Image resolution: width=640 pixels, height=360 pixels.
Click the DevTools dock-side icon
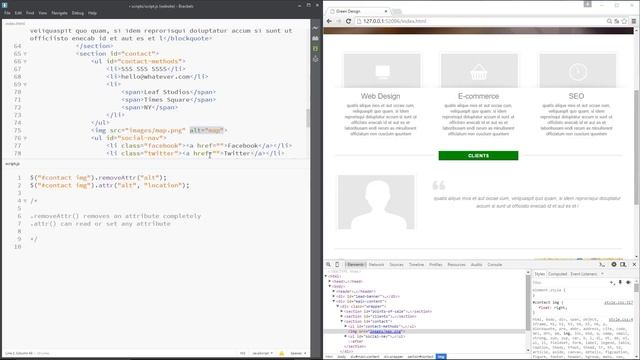pos(623,264)
